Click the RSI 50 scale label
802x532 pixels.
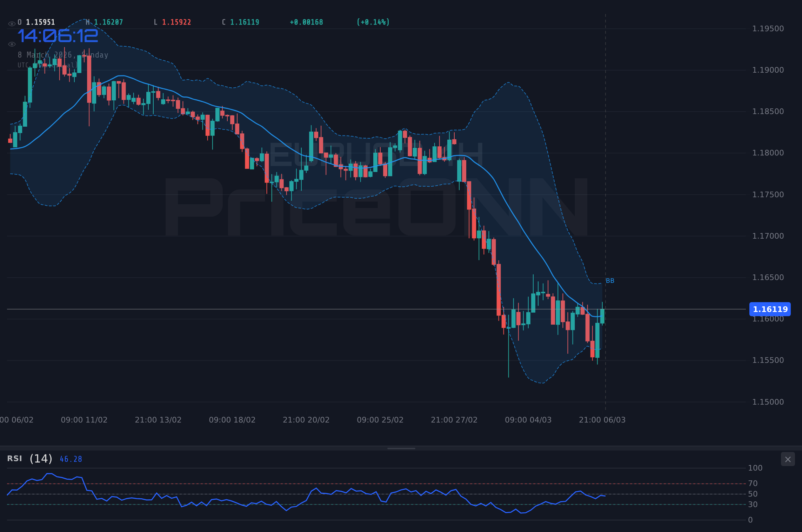[x=753, y=494]
